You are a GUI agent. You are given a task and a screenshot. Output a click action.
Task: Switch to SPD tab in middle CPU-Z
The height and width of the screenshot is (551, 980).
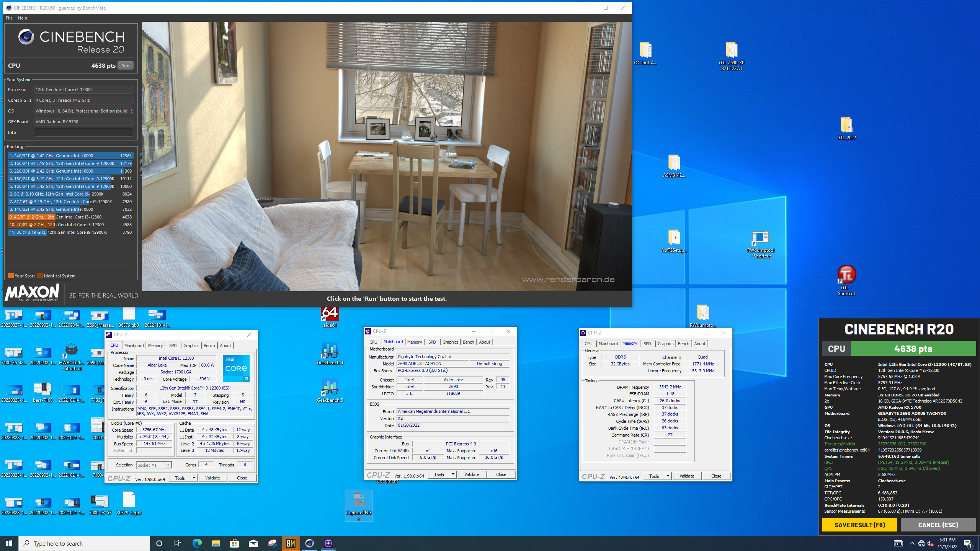[432, 342]
